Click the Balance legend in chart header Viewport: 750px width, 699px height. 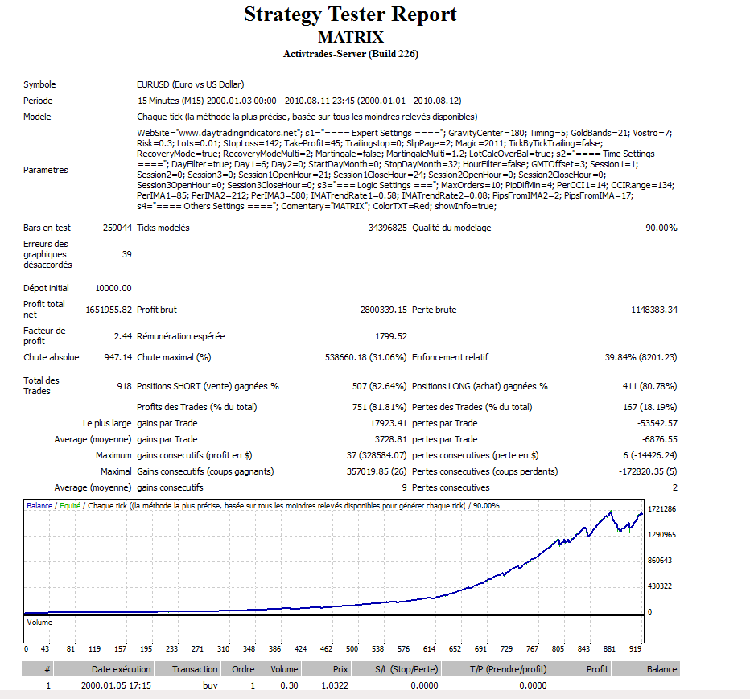coord(39,506)
